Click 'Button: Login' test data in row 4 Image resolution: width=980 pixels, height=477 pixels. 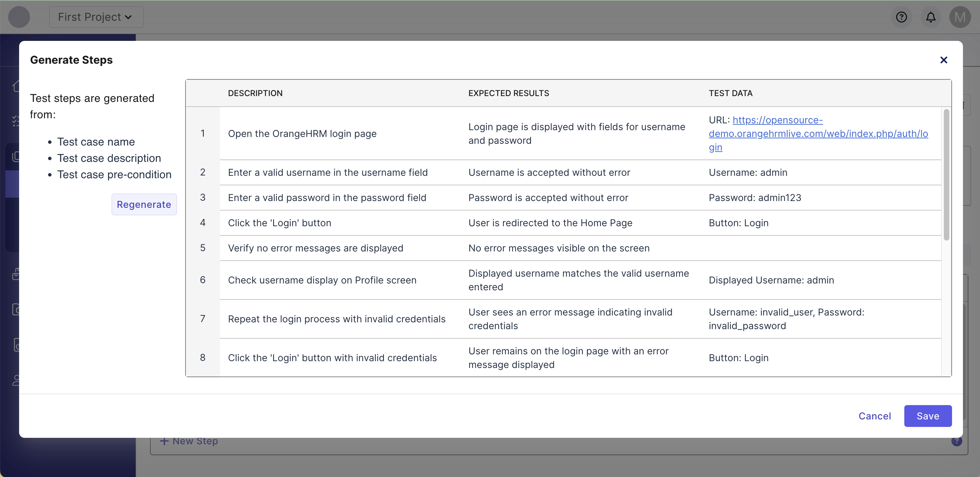coord(739,223)
